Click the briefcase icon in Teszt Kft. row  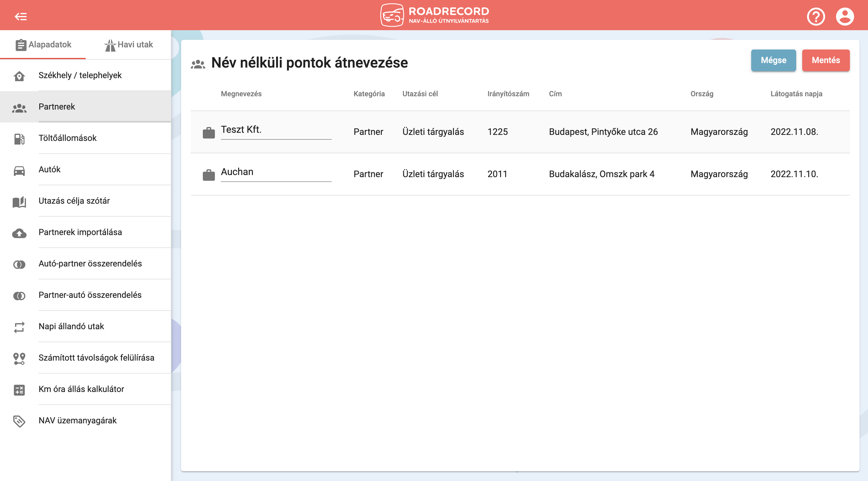(x=209, y=132)
